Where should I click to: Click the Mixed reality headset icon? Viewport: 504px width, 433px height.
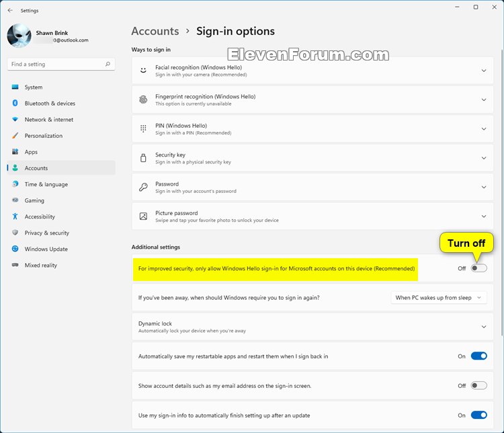(x=15, y=265)
